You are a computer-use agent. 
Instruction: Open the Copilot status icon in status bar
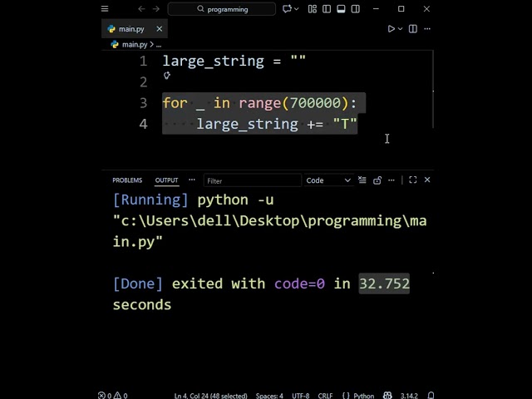tap(387, 396)
